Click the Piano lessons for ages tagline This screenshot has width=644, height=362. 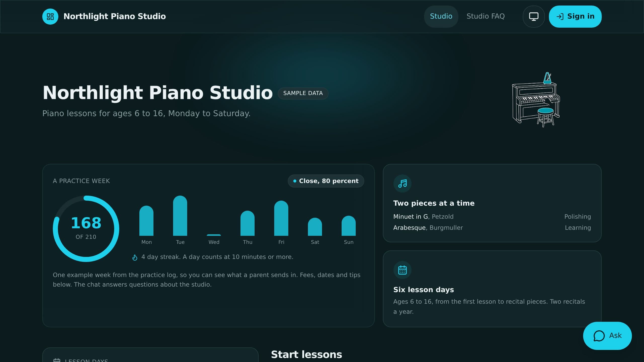pyautogui.click(x=146, y=113)
